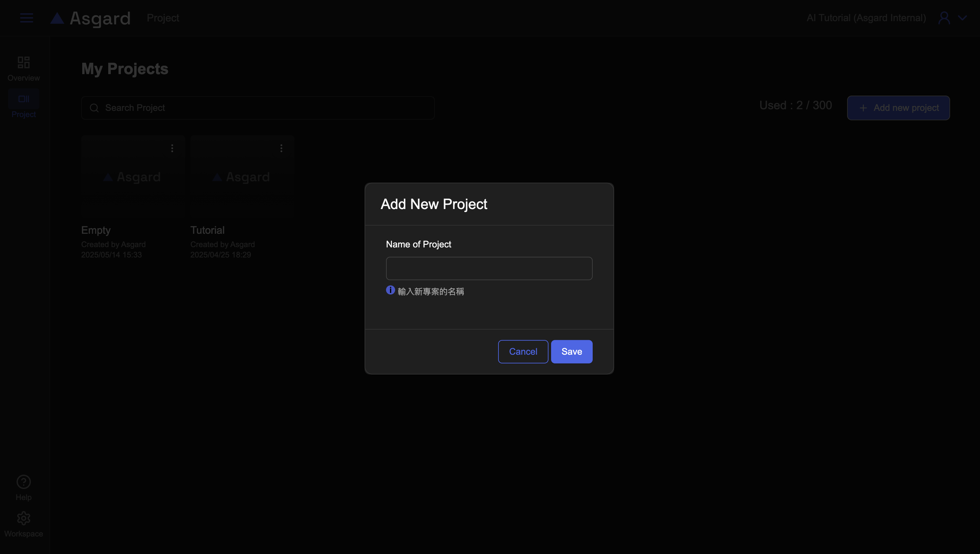Focus the Name of Project field

coord(489,269)
